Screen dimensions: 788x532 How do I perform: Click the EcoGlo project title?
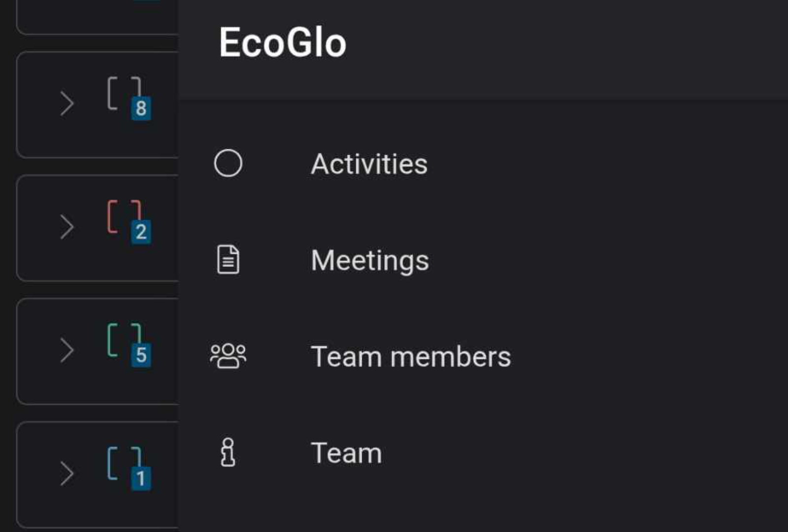click(x=283, y=43)
